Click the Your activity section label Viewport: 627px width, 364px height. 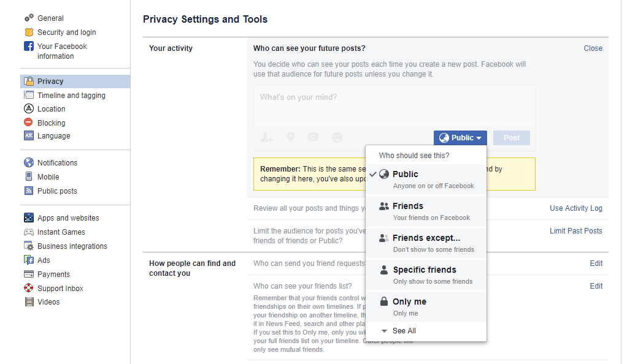[171, 48]
